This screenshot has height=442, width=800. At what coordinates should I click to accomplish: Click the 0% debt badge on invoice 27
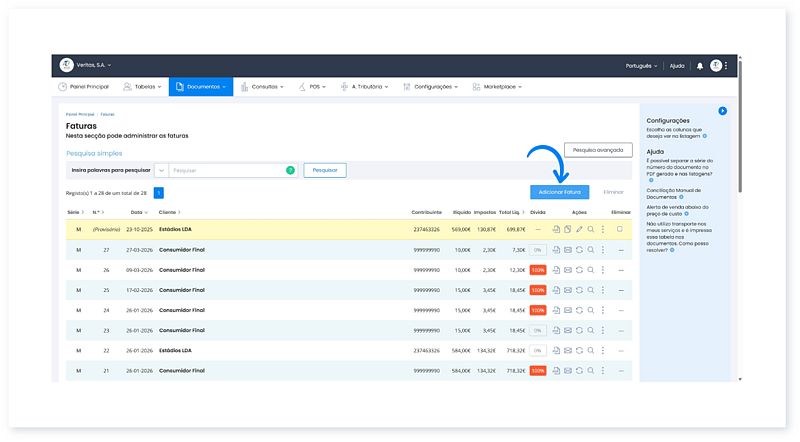click(x=538, y=250)
